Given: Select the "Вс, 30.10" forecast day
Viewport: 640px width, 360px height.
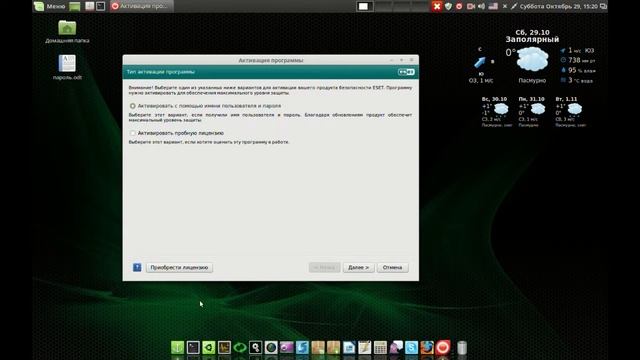Looking at the screenshot, I should 495,111.
